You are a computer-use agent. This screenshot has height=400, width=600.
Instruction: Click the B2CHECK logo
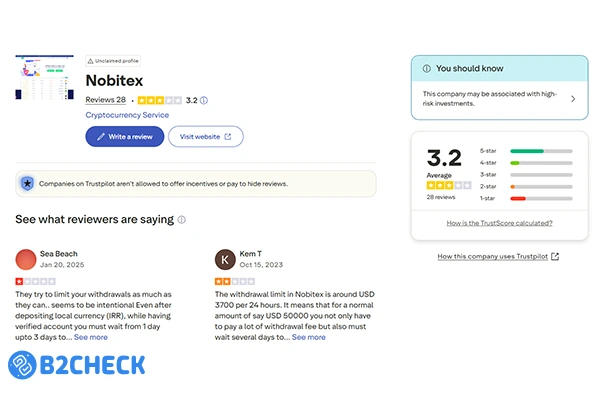pos(76,365)
